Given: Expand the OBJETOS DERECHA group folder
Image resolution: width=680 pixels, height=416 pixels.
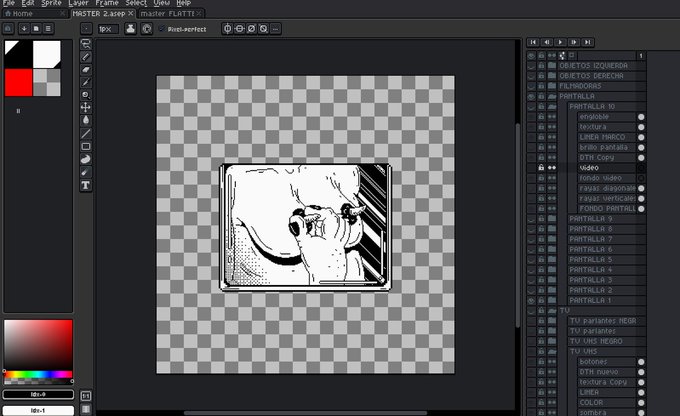Looking at the screenshot, I should (552, 76).
